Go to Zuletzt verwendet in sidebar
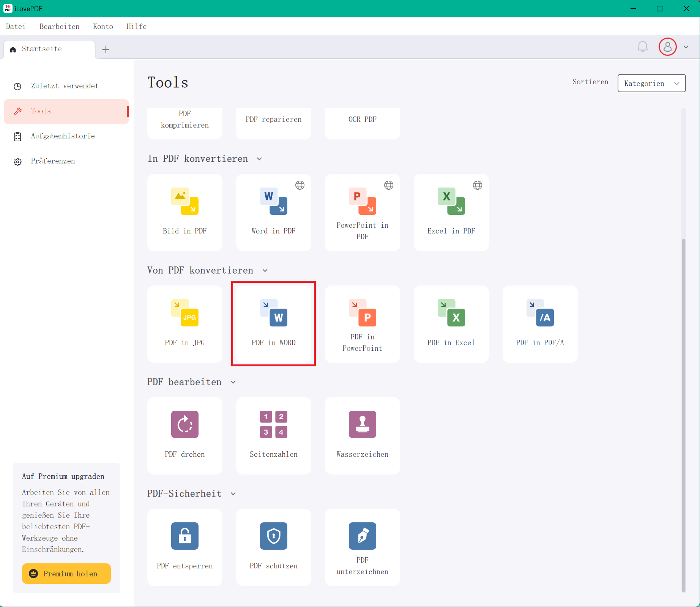This screenshot has width=700, height=607. (66, 86)
